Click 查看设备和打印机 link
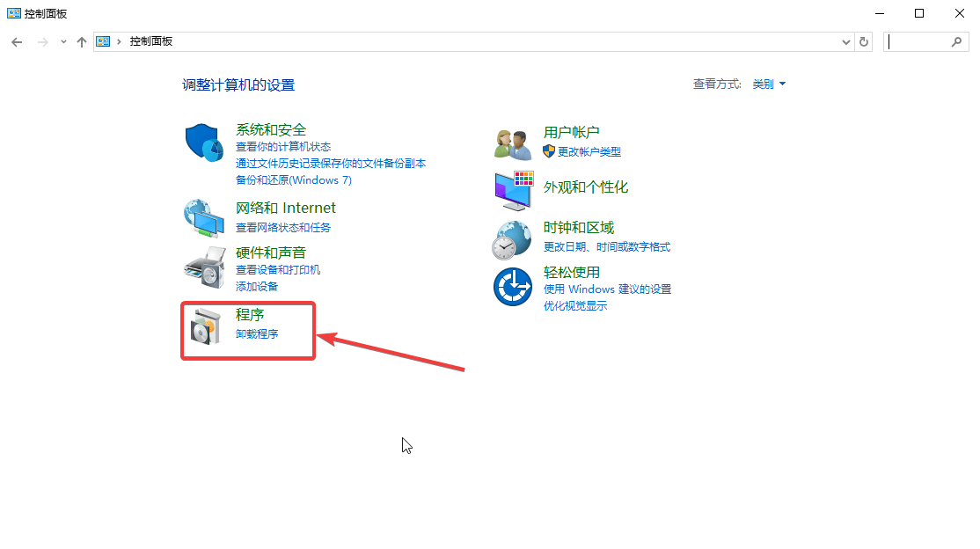The height and width of the screenshot is (549, 980). (x=277, y=269)
